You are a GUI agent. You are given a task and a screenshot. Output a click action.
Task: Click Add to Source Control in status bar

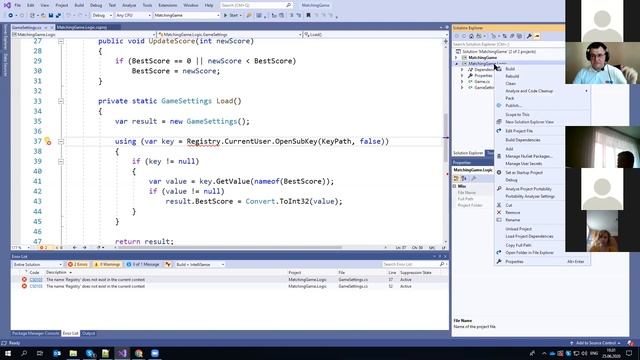[x=596, y=343]
